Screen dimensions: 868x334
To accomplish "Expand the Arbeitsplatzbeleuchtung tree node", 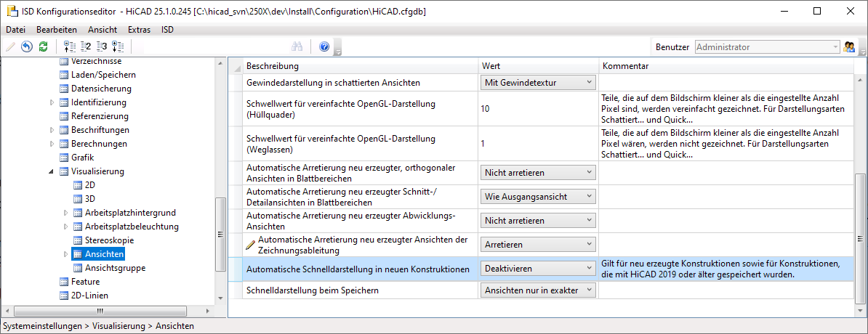I will [66, 227].
